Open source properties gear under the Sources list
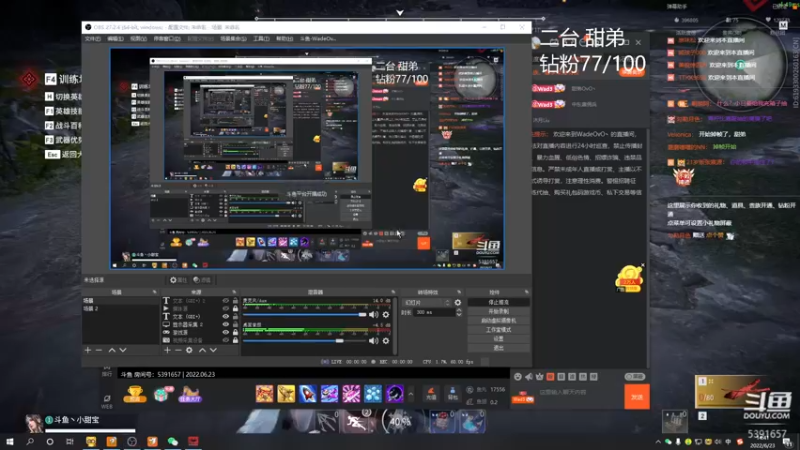The width and height of the screenshot is (800, 450). click(189, 350)
